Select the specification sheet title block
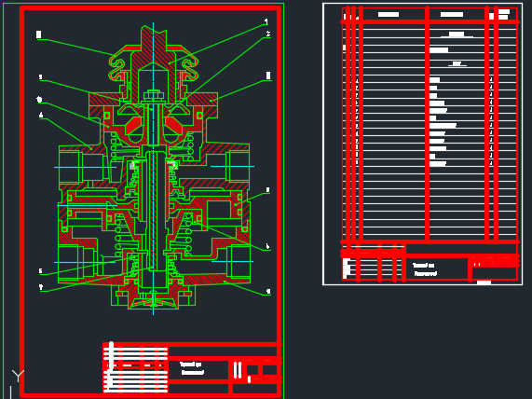This screenshot has height=399, width=532. (430, 261)
